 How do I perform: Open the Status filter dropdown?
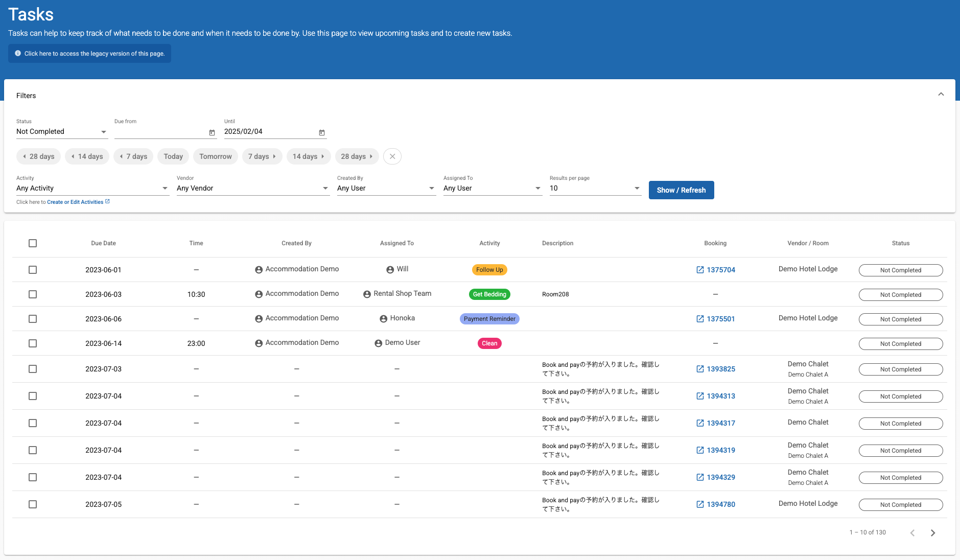(x=61, y=132)
